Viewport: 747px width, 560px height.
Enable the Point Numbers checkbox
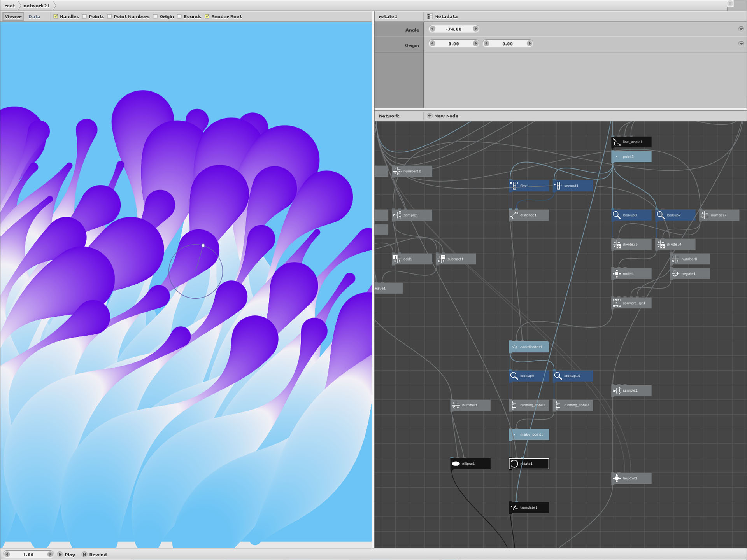tap(110, 16)
